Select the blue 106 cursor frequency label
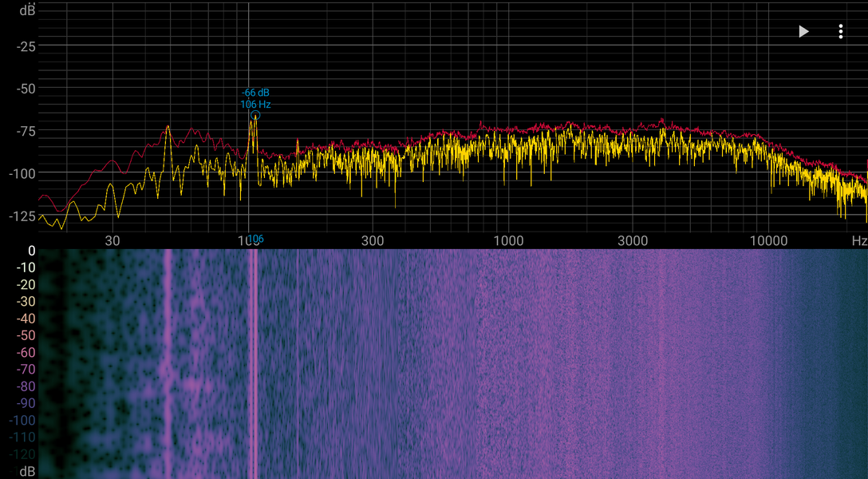 (256, 239)
